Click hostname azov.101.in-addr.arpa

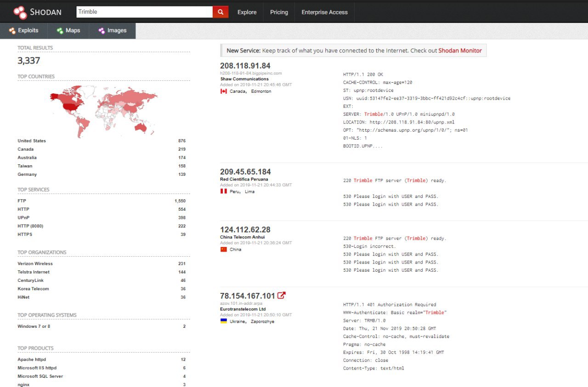(x=242, y=303)
